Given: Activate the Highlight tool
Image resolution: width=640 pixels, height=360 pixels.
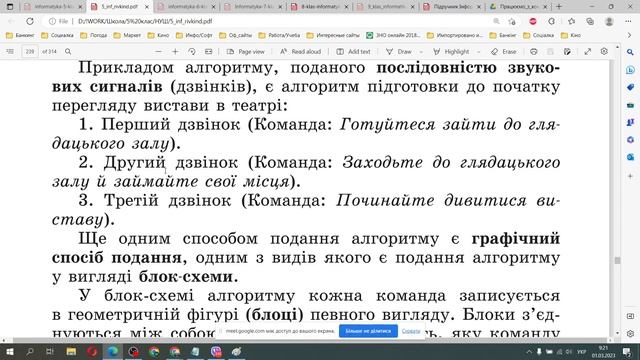Looking at the screenshot, I should tap(451, 52).
